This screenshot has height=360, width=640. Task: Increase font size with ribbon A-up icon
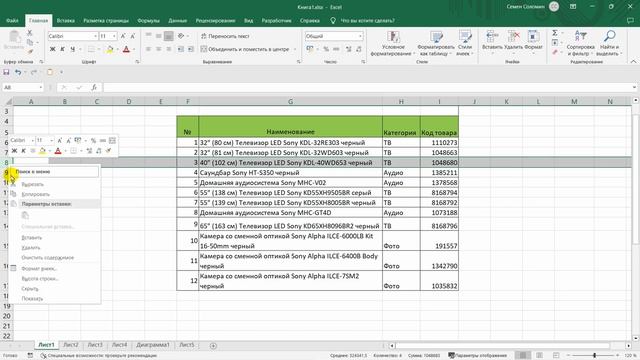(x=123, y=36)
